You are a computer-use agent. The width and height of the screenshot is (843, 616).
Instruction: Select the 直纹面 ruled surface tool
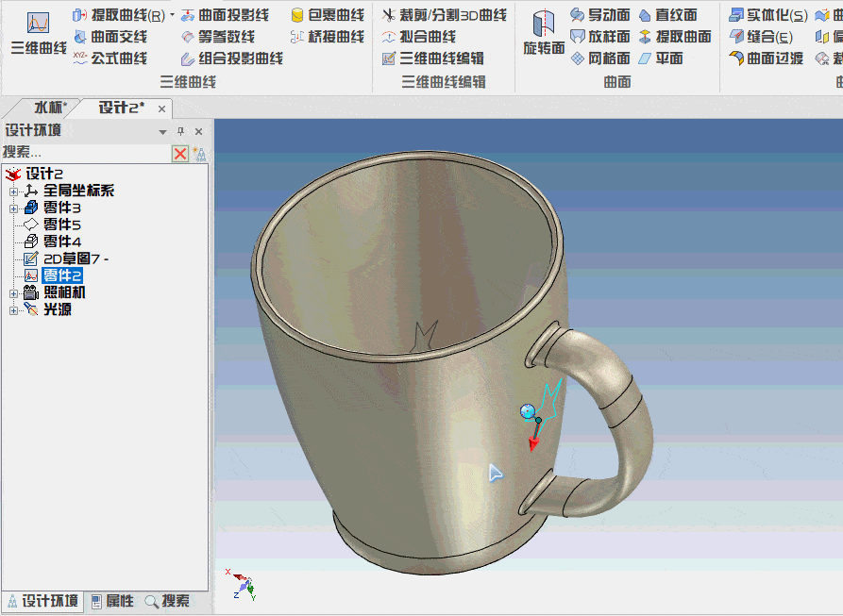[x=675, y=16]
